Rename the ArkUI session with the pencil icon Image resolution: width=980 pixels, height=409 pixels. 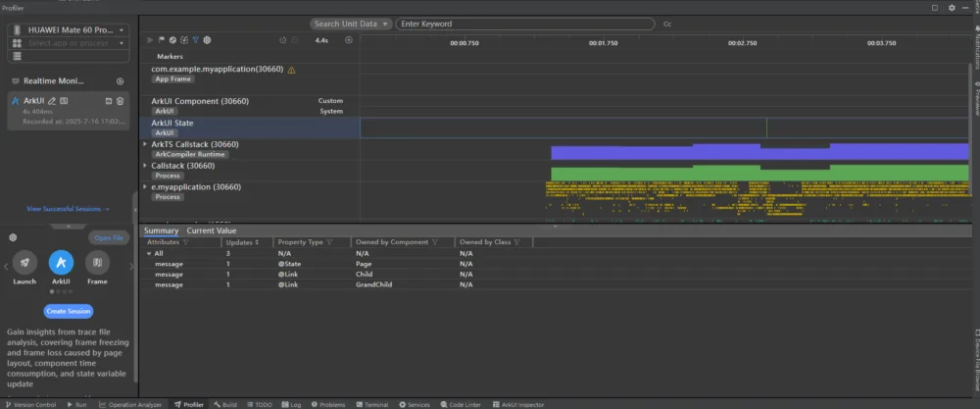click(52, 101)
